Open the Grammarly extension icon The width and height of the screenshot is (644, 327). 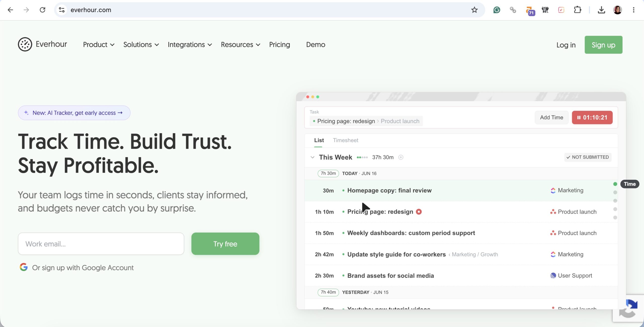click(497, 10)
